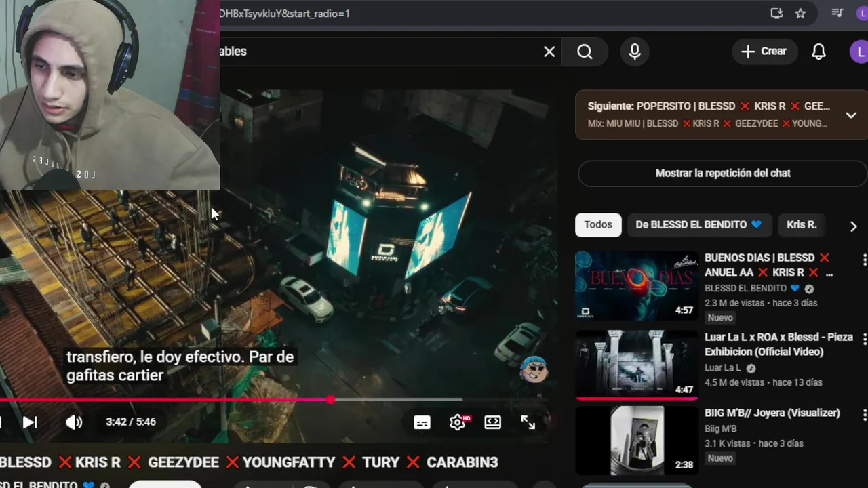Open options menu for BIIG M'B video
Screen dimensions: 868x488
tap(864, 414)
